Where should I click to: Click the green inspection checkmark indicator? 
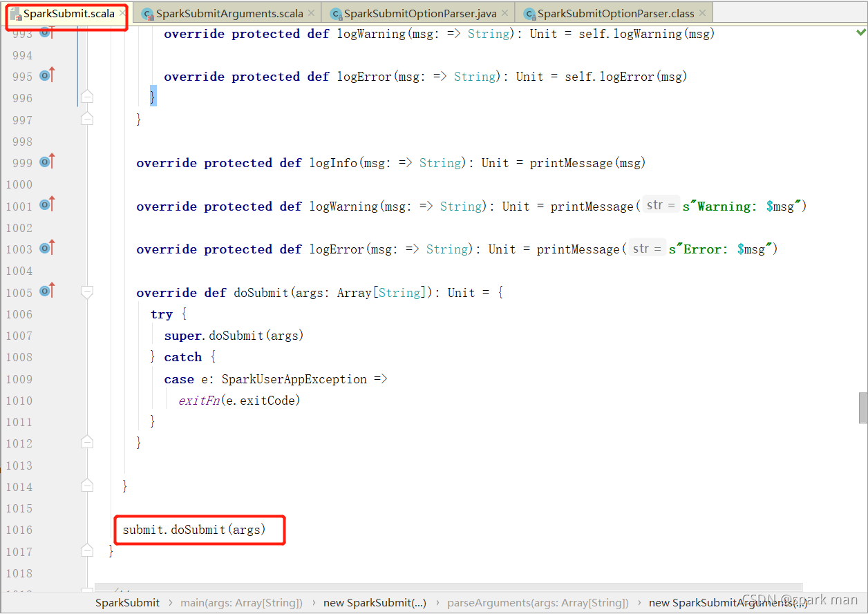(860, 32)
